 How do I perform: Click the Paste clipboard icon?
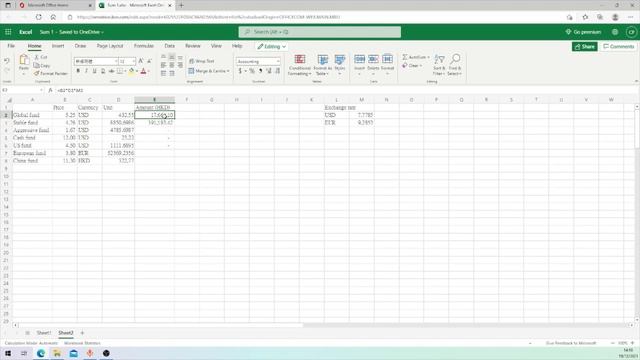tap(24, 60)
